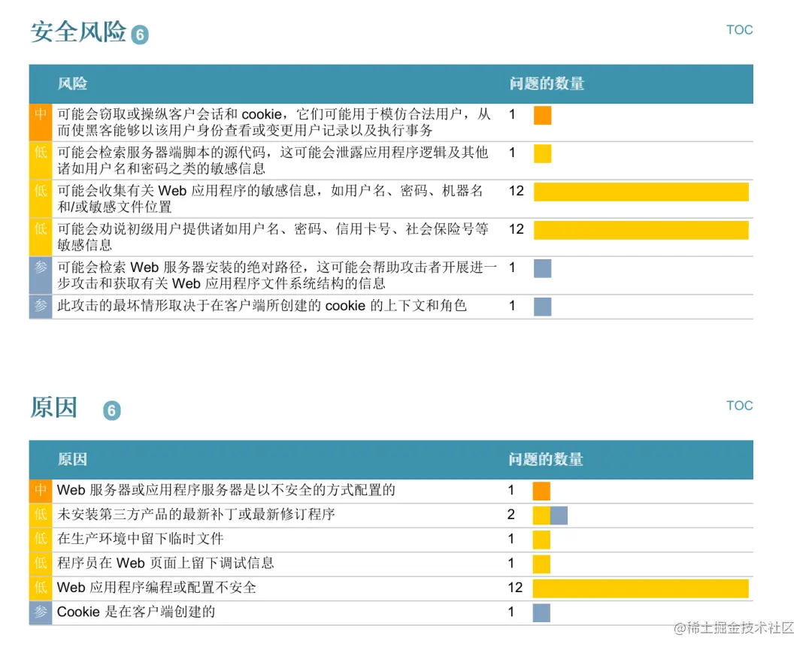This screenshot has height=653, width=812.
Task: Select the cause 在生产环境中留下临时文件
Action: pyautogui.click(x=141, y=539)
